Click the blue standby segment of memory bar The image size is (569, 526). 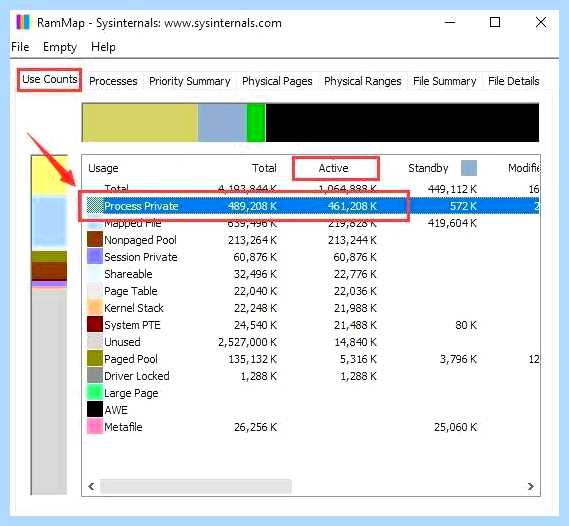(222, 123)
